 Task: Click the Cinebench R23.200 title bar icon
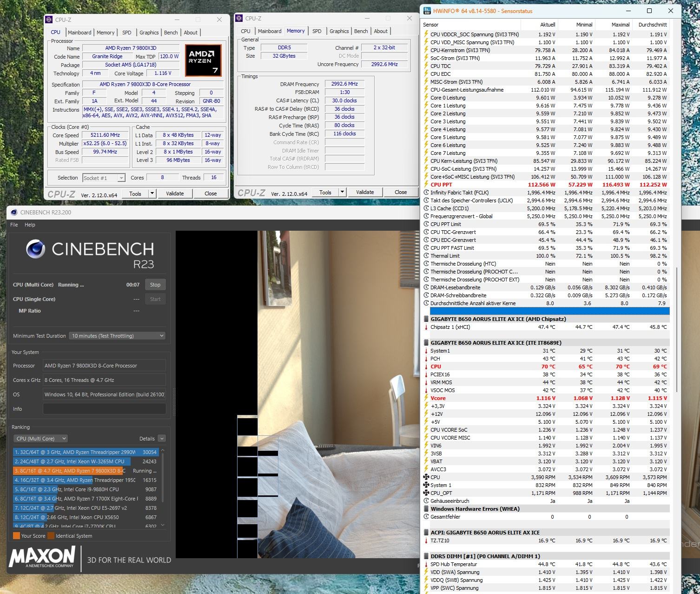[13, 212]
